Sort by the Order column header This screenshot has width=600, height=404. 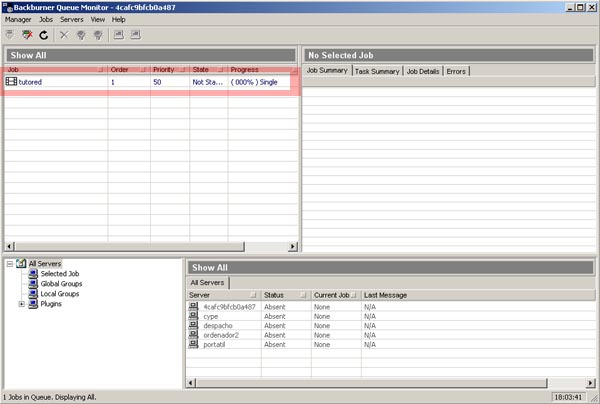pyautogui.click(x=129, y=70)
